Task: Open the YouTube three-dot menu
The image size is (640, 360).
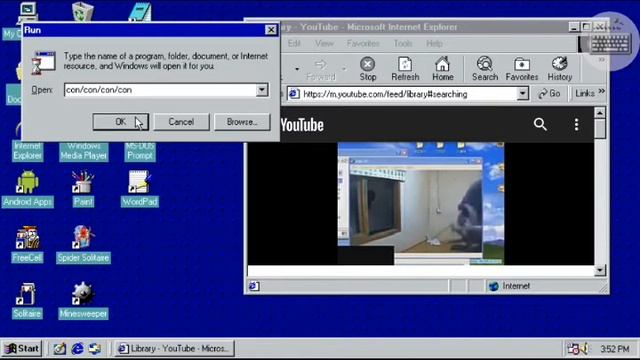Action: [576, 124]
